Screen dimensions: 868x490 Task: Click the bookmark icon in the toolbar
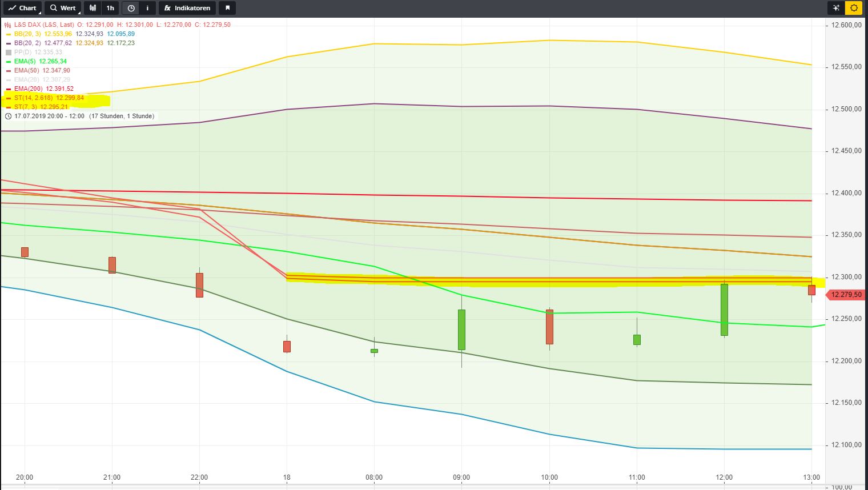227,8
